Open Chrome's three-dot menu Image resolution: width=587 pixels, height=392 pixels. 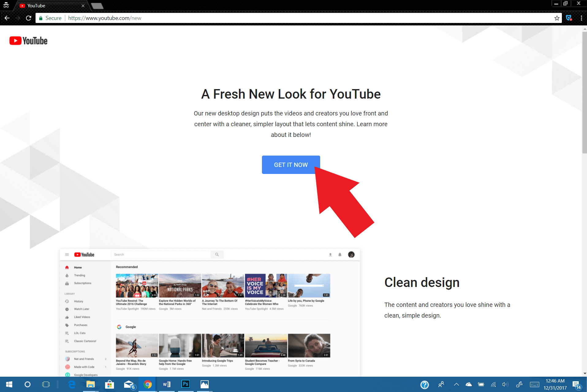click(582, 18)
